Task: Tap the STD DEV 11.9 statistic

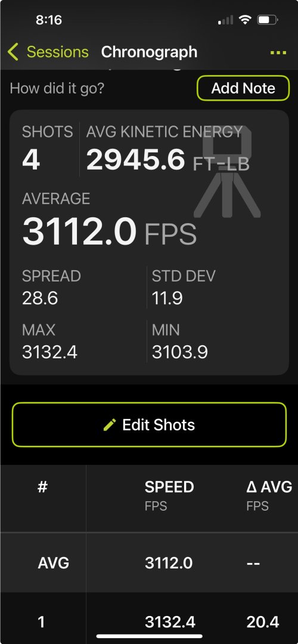Action: click(184, 287)
